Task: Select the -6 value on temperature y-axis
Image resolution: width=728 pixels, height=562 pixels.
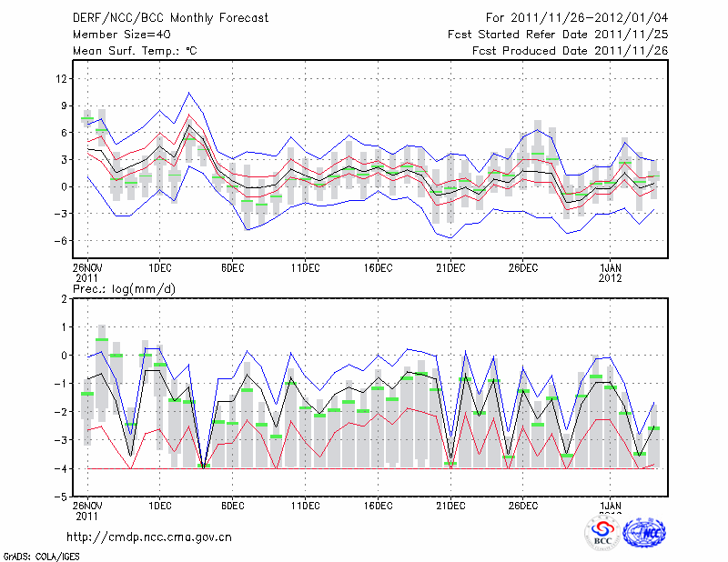Action: click(x=61, y=241)
